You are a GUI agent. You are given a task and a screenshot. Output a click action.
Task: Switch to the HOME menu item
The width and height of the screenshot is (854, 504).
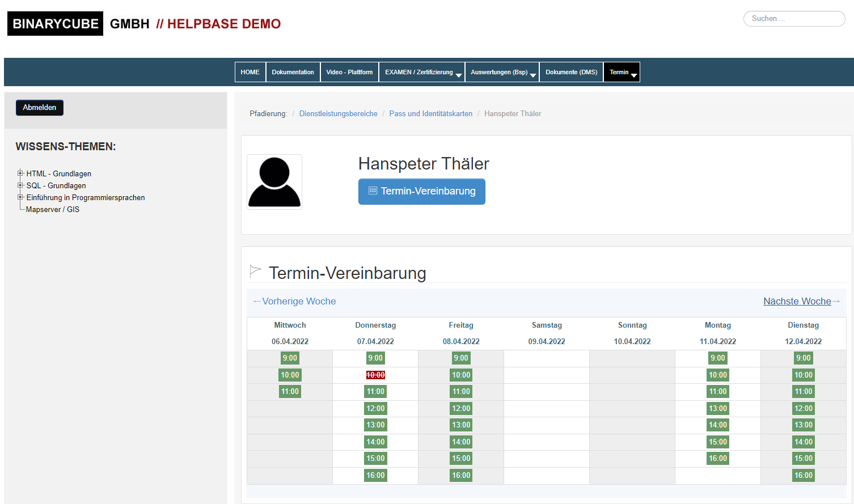pos(250,72)
